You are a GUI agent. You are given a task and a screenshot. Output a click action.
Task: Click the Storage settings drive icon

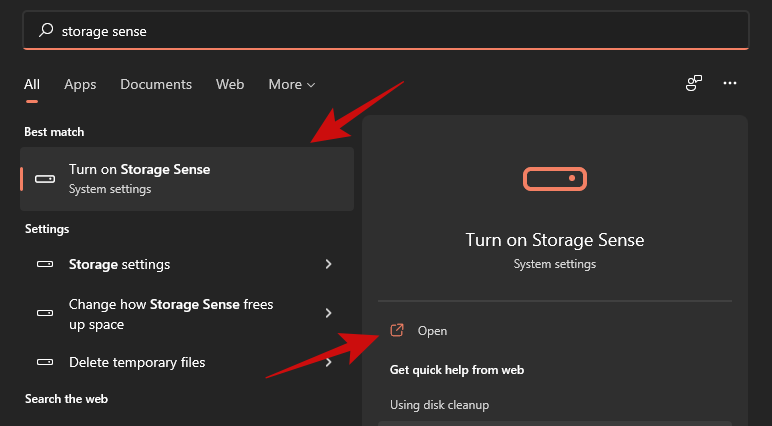45,265
